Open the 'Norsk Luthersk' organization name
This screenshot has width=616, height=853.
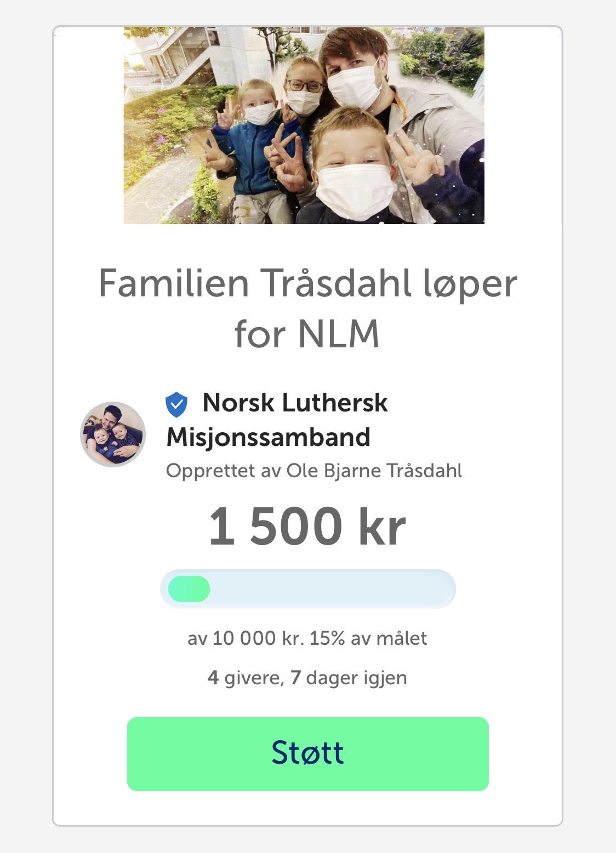(295, 403)
